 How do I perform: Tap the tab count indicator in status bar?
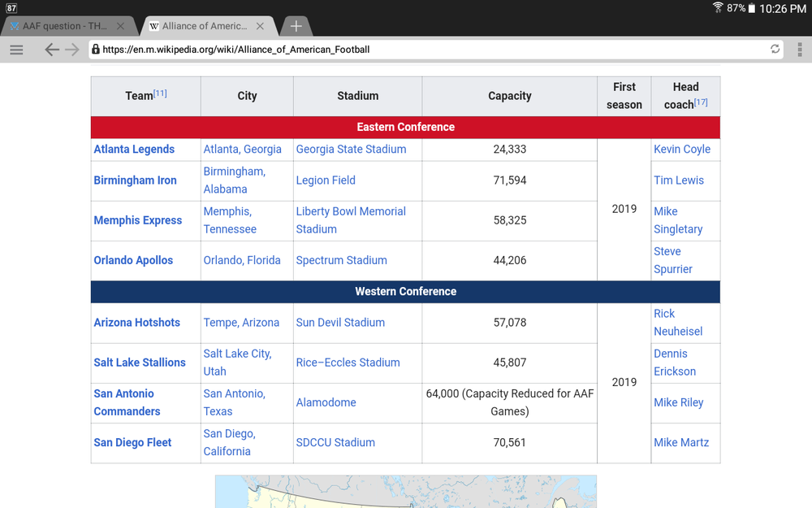click(11, 8)
